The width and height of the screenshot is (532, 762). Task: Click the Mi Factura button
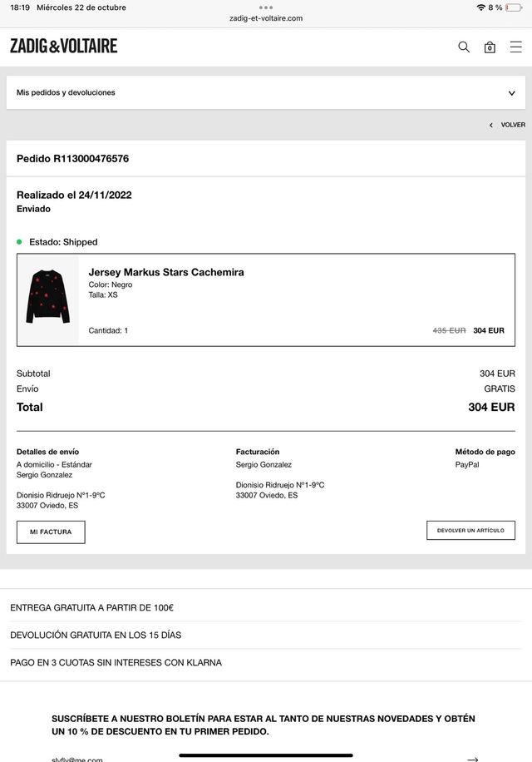tap(51, 532)
